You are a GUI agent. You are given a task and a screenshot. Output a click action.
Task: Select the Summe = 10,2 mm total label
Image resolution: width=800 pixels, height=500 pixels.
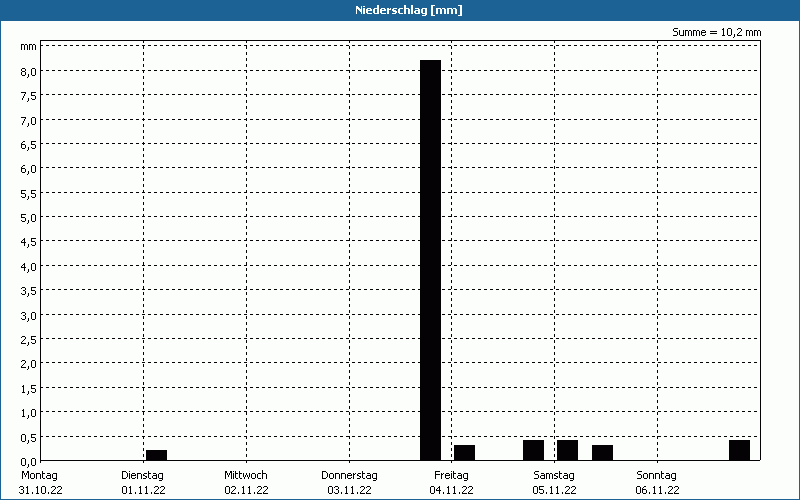pos(716,32)
